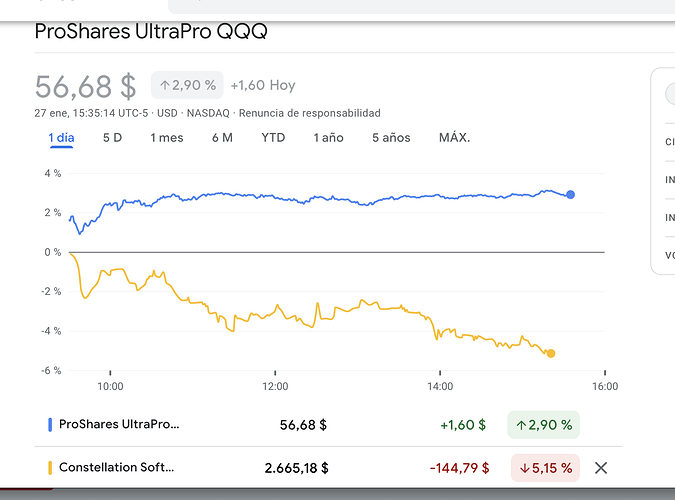Viewport: 675px width, 500px height.
Task: Click the +1,60 $ change value
Action: 463,425
